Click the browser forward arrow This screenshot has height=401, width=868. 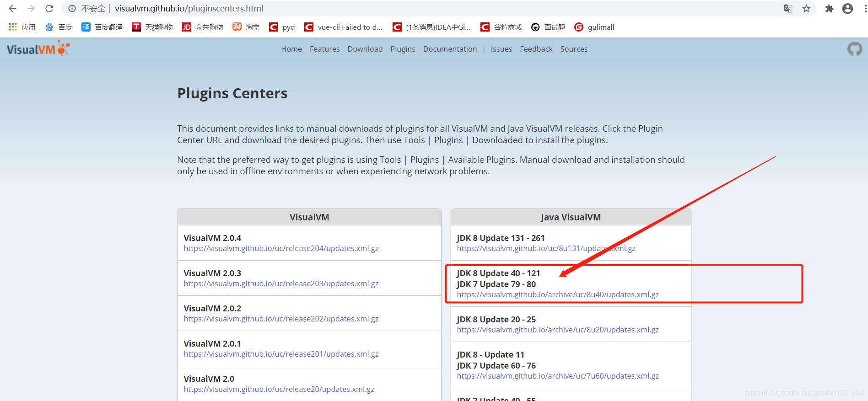coord(31,9)
